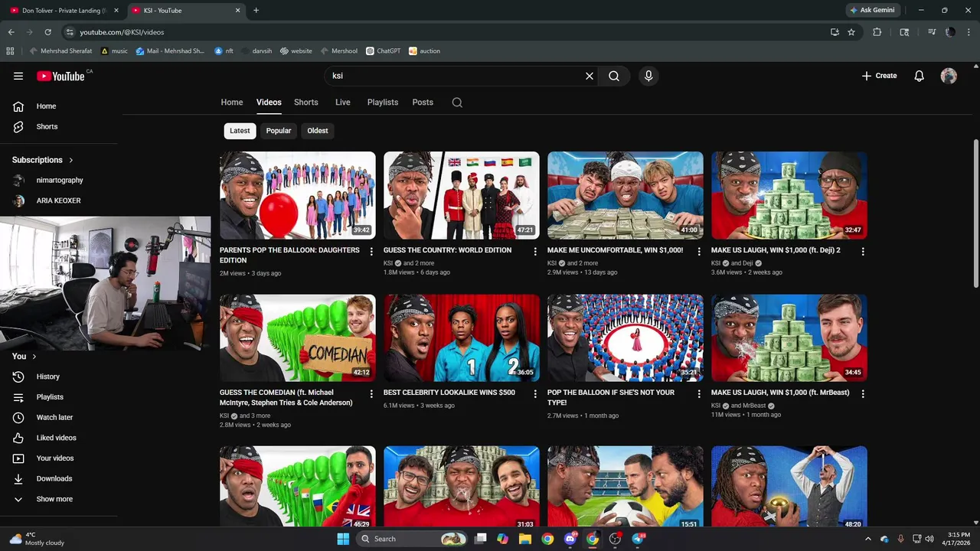Screen dimensions: 980x551
Task: Activate voice search microphone
Action: (648, 76)
